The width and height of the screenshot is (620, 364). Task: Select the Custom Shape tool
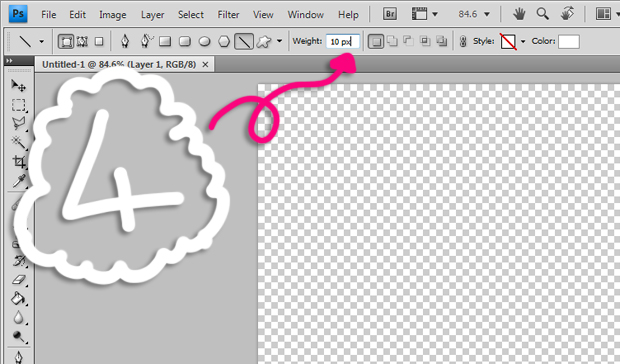tap(264, 41)
